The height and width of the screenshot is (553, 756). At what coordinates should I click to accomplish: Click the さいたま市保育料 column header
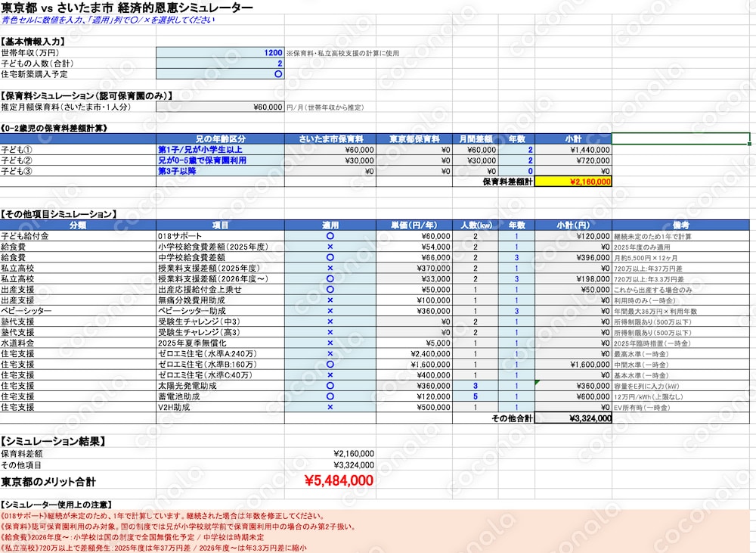(330, 139)
